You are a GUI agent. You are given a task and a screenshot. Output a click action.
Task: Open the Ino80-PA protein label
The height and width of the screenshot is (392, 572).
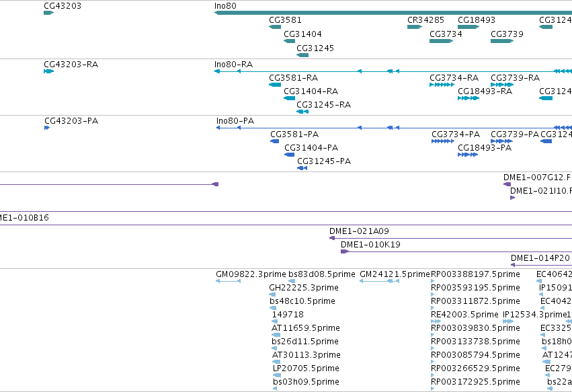tap(235, 121)
